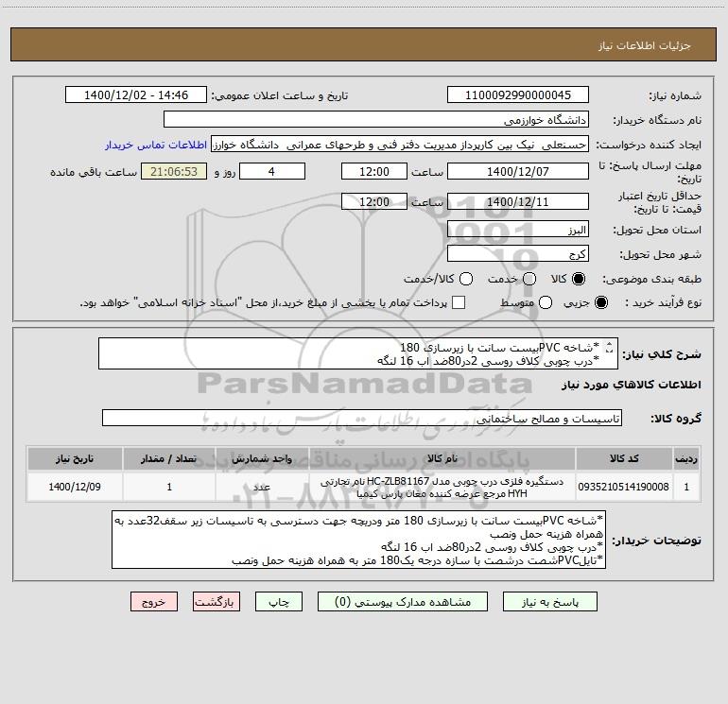Click the remaining days field showing 4

(x=272, y=171)
